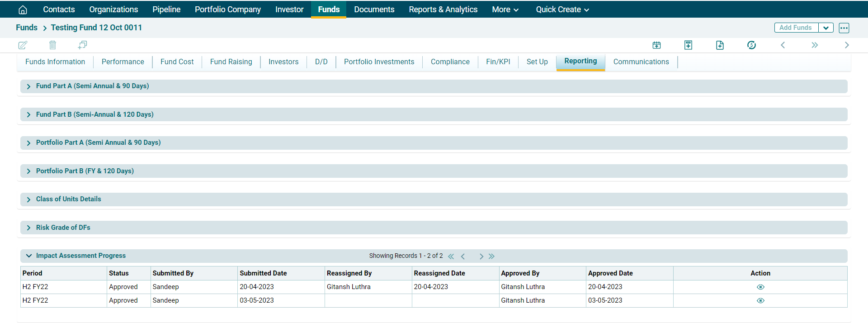Open the Add Funds dropdown arrow
Image resolution: width=868 pixels, height=323 pixels.
(826, 28)
